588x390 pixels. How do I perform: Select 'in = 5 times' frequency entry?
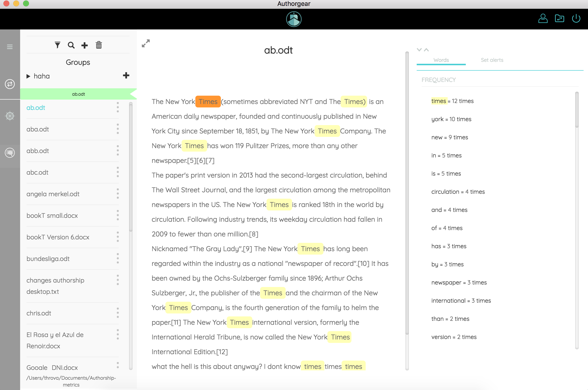(446, 156)
